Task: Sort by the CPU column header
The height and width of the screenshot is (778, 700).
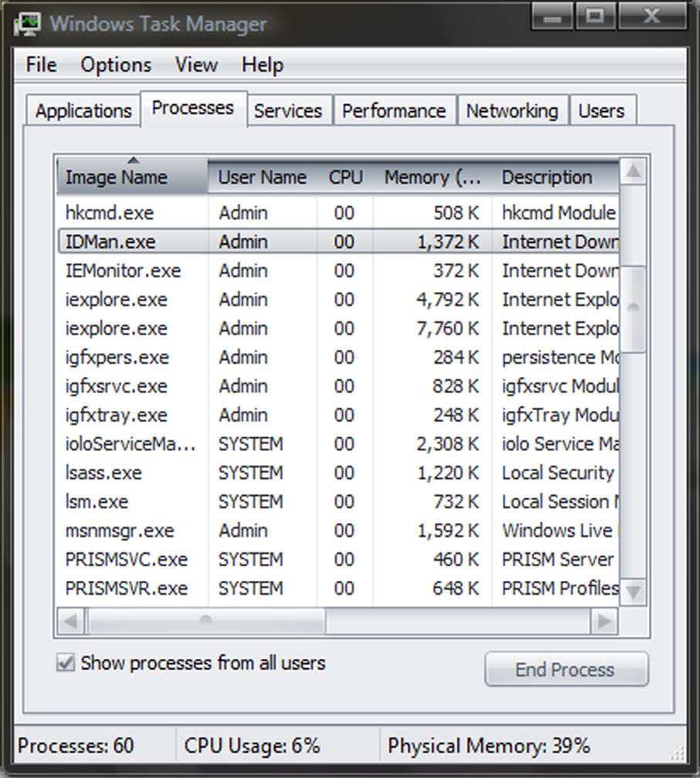Action: point(346,176)
